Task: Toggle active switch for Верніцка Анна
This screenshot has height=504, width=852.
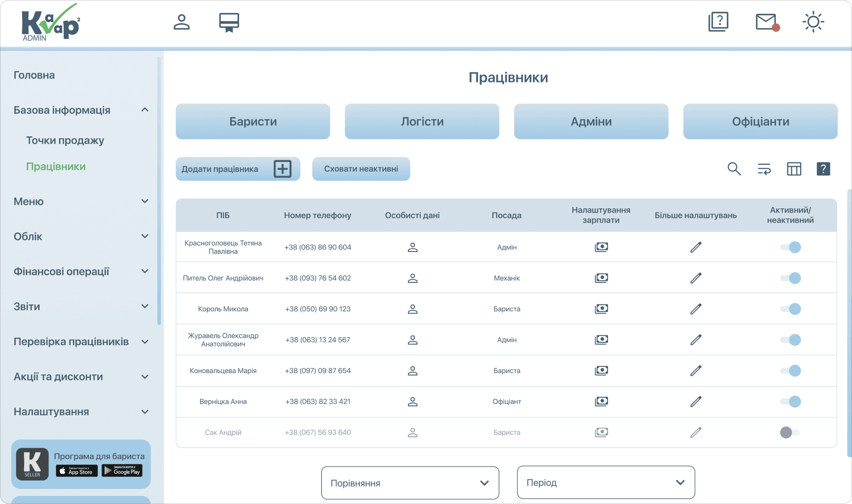Action: pos(790,402)
